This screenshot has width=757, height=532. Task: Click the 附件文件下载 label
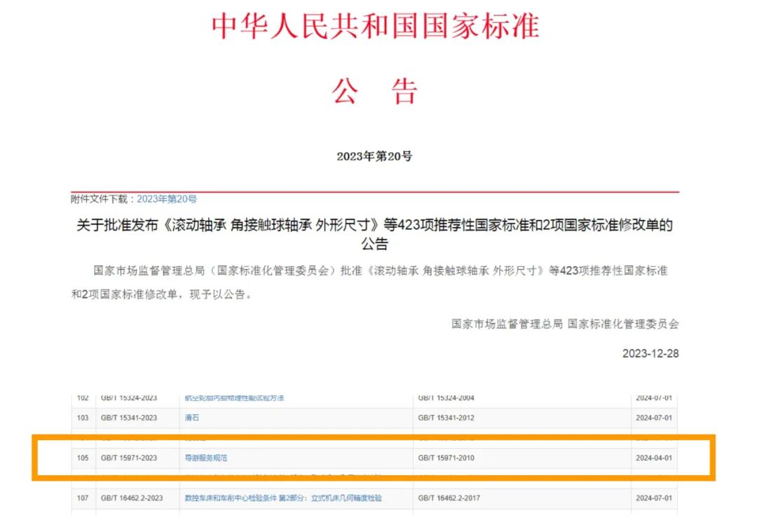tap(100, 199)
